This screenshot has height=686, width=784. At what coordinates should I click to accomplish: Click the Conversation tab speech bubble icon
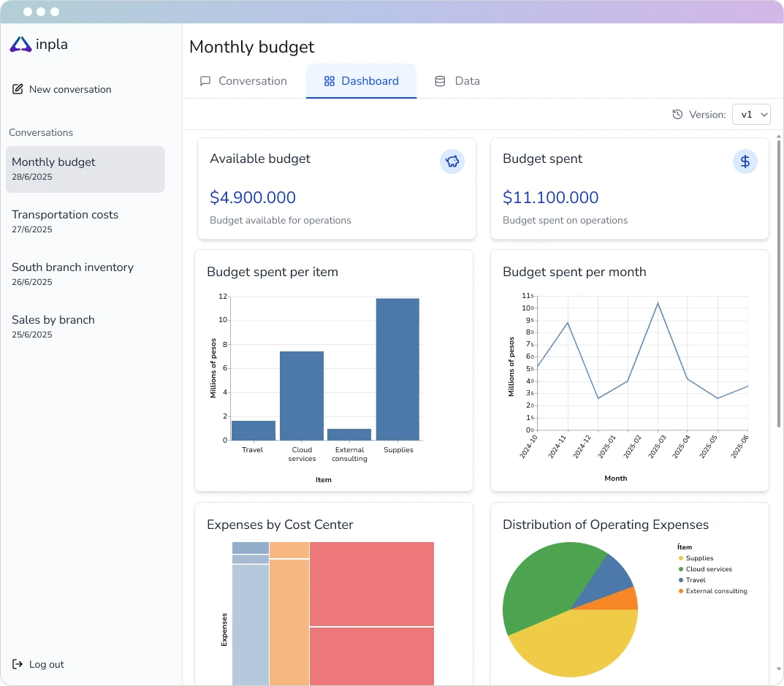coord(205,81)
